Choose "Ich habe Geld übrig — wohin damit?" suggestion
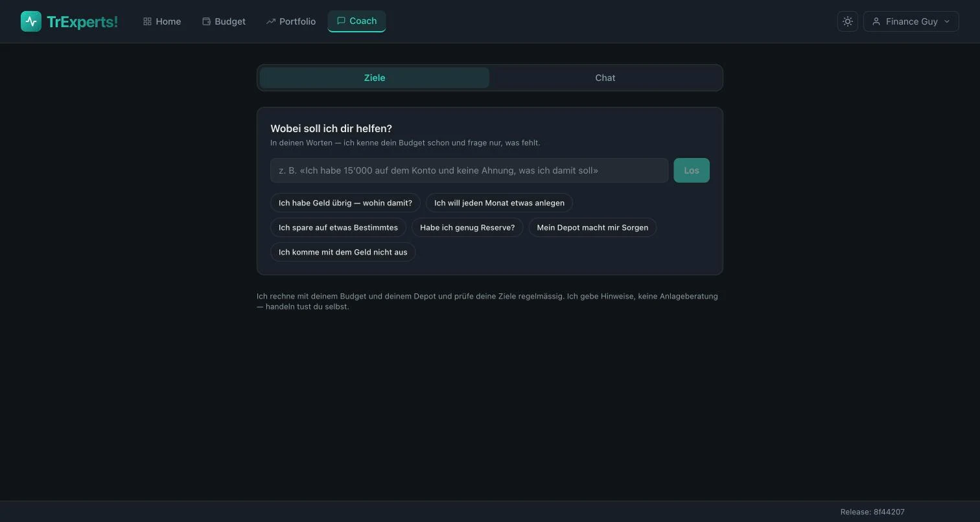Image resolution: width=980 pixels, height=522 pixels. (x=345, y=203)
